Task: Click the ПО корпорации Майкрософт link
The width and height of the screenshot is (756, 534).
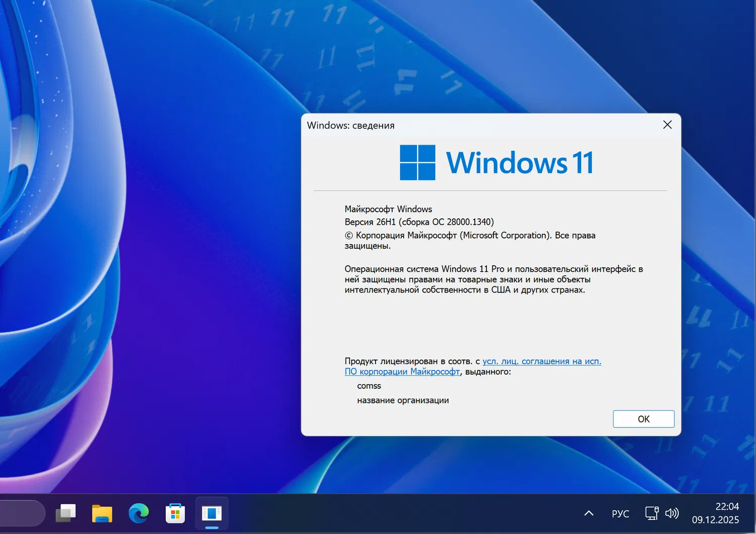Action: 402,372
